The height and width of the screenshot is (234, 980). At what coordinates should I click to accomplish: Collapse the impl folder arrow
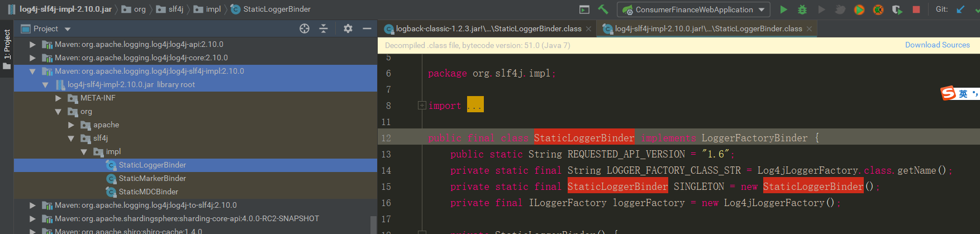point(84,151)
